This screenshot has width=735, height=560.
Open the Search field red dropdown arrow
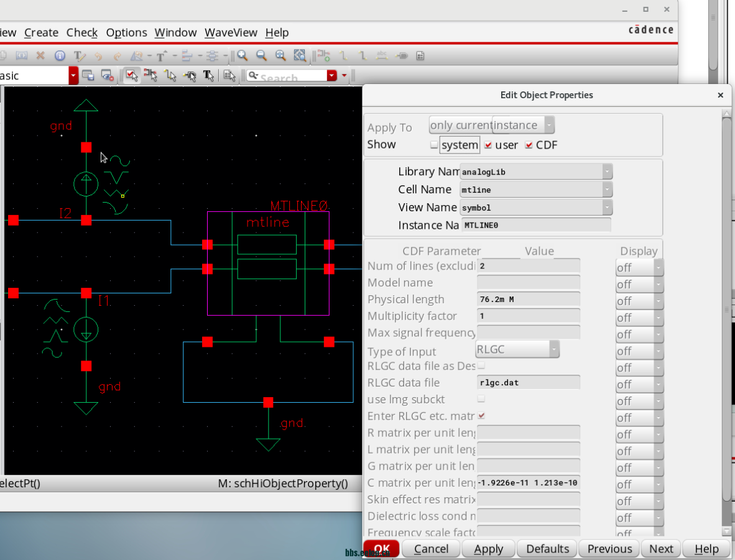[332, 75]
